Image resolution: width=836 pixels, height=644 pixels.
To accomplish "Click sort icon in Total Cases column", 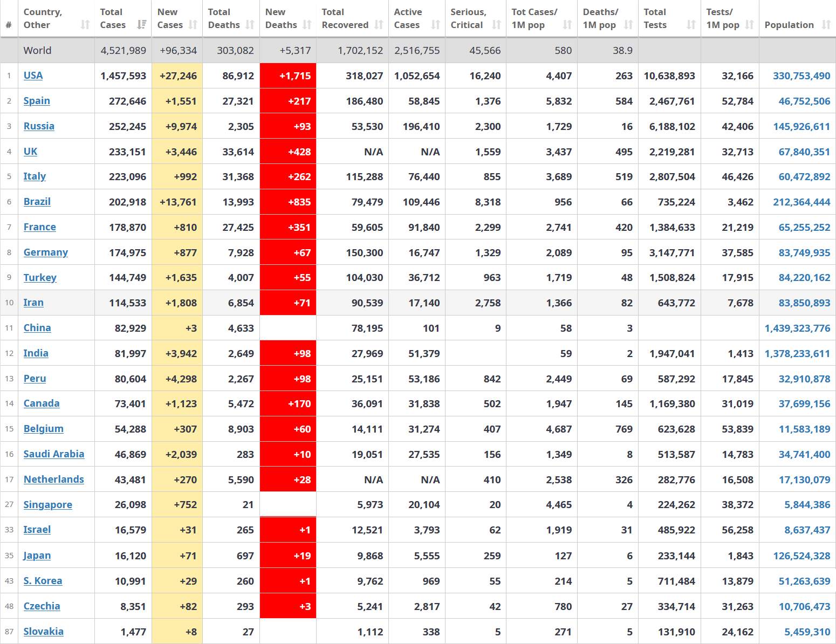I will (142, 25).
